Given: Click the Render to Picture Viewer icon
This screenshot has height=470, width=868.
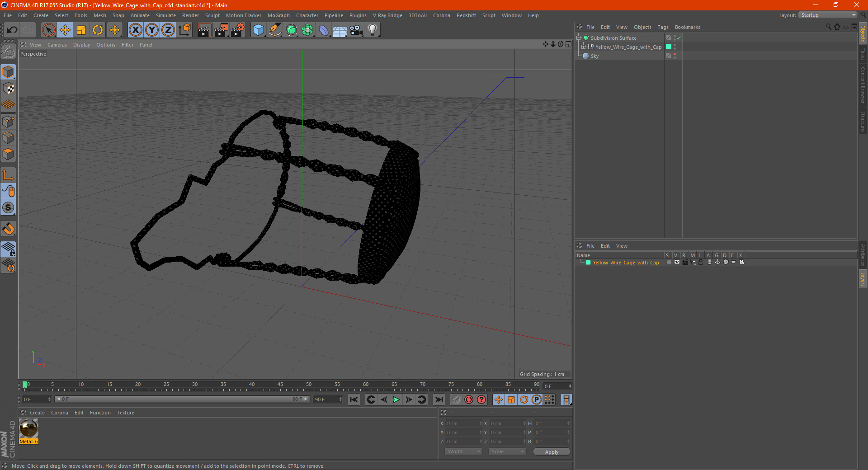Looking at the screenshot, I should (x=221, y=30).
